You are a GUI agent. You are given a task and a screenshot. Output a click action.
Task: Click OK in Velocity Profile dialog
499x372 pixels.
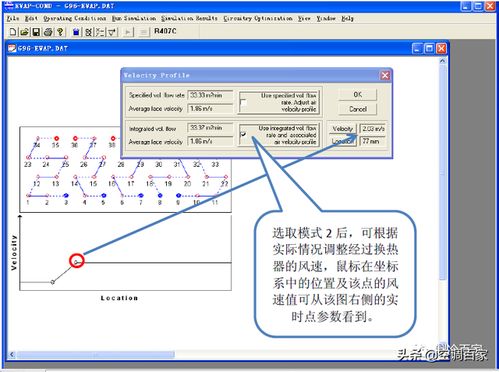coord(358,95)
